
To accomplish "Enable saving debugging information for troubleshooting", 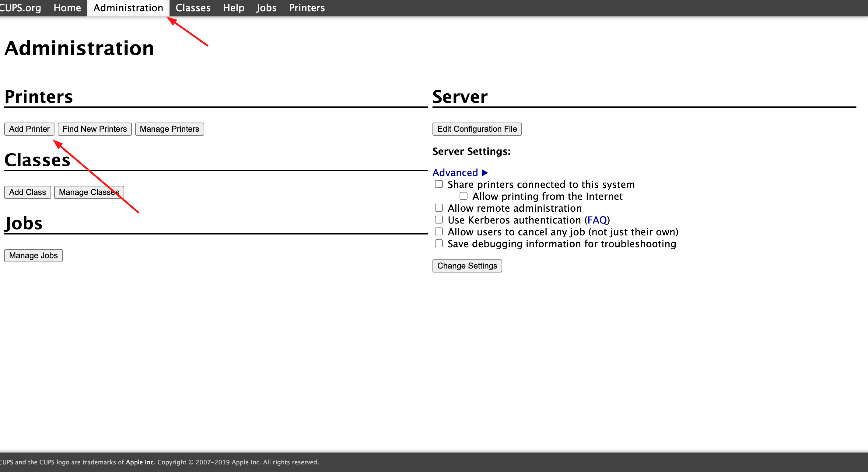I will point(438,243).
